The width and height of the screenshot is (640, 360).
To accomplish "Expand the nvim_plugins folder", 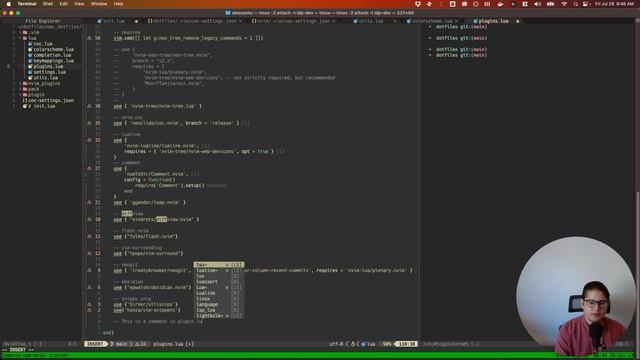I will tap(20, 83).
